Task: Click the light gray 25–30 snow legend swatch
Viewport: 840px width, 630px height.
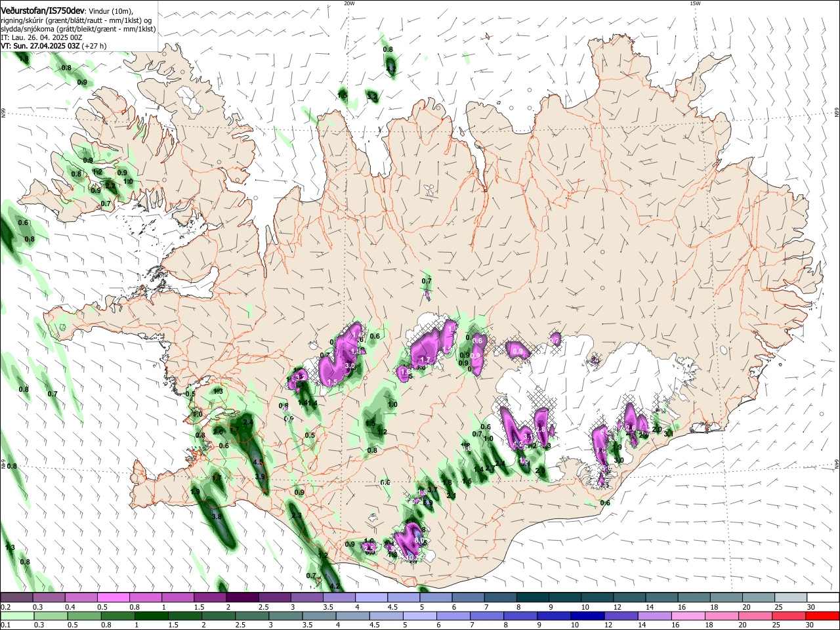Action: coord(791,598)
